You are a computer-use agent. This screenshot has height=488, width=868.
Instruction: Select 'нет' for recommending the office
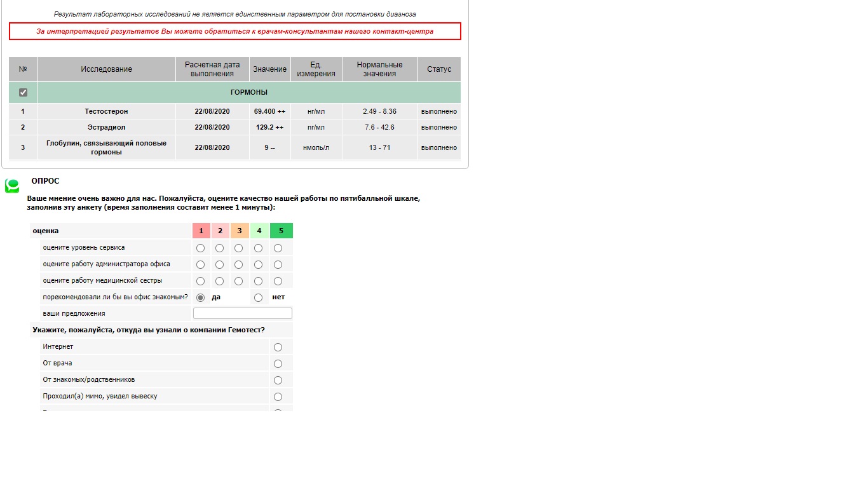tap(258, 297)
